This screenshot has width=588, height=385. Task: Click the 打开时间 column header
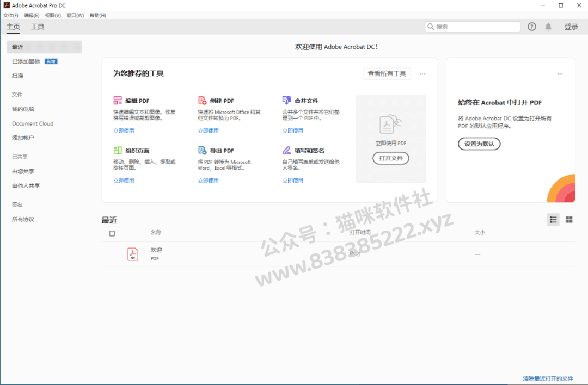(360, 233)
